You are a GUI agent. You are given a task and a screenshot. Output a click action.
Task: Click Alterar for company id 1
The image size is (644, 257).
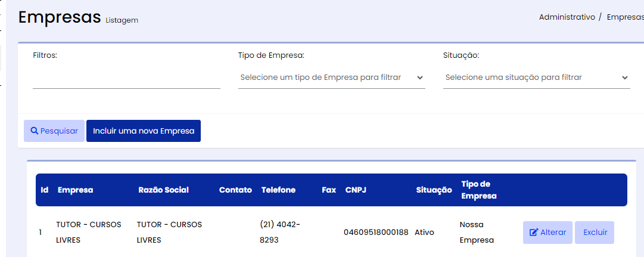[x=547, y=233]
